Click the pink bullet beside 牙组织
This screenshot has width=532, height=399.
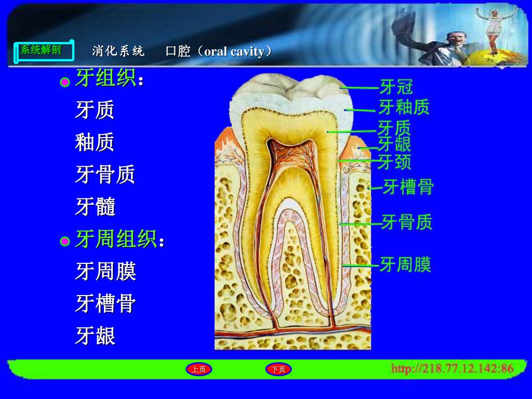(x=65, y=82)
